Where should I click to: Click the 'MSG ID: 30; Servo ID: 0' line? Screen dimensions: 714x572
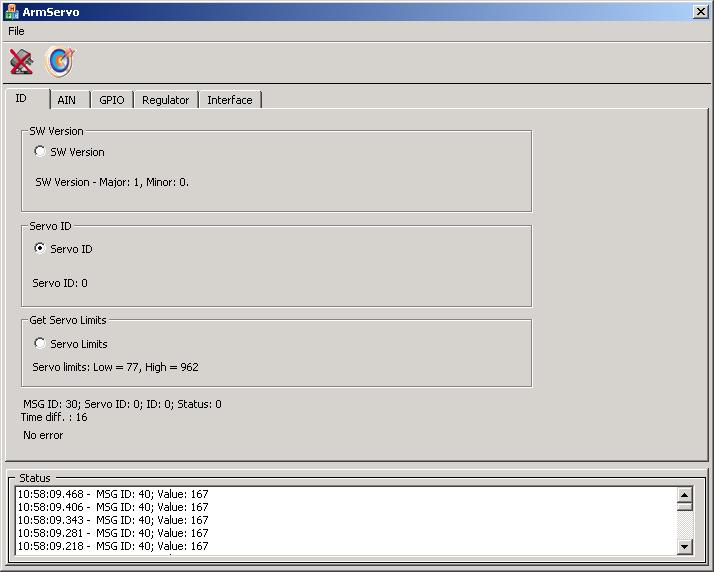[x=122, y=404]
